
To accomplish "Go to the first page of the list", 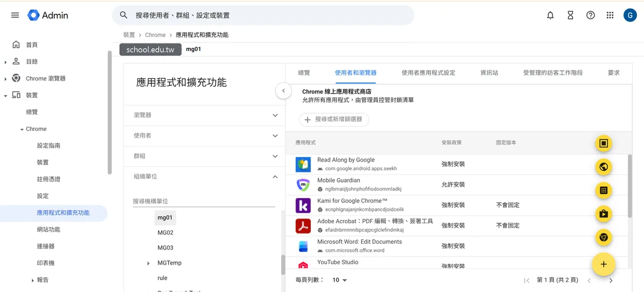I will click(526, 280).
